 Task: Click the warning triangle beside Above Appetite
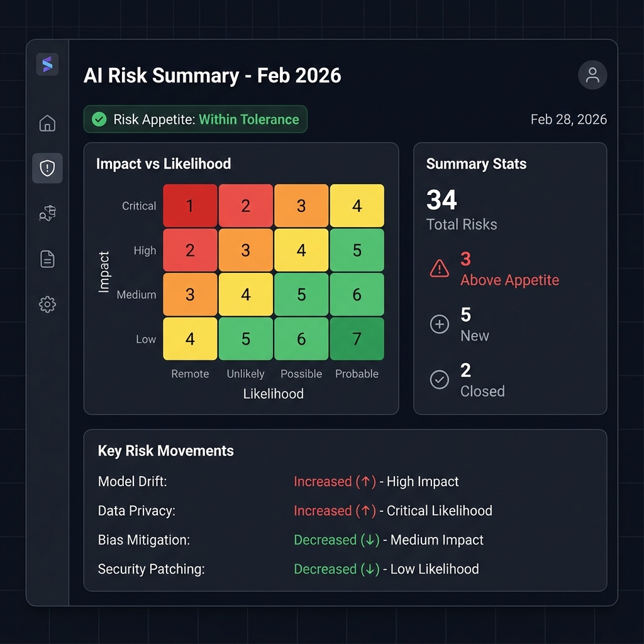point(439,269)
